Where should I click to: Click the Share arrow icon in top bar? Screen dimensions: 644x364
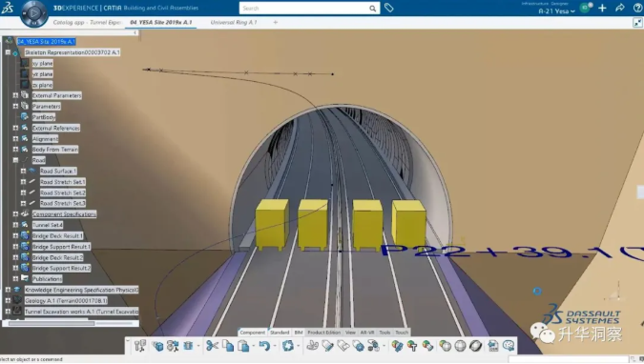tap(620, 8)
